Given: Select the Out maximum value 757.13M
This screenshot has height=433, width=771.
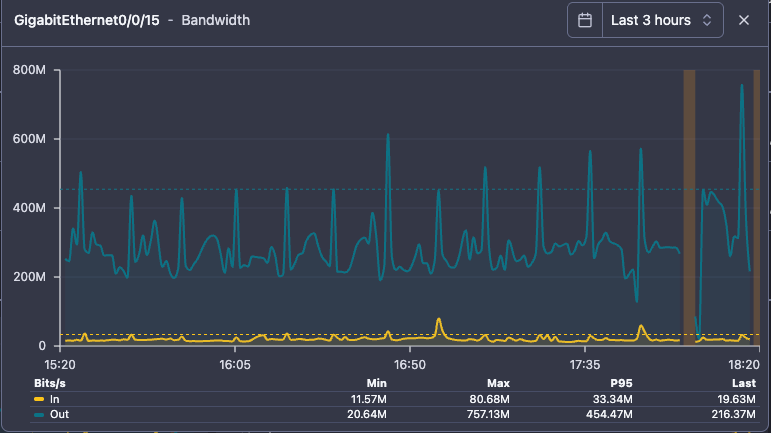Looking at the screenshot, I should pos(488,414).
